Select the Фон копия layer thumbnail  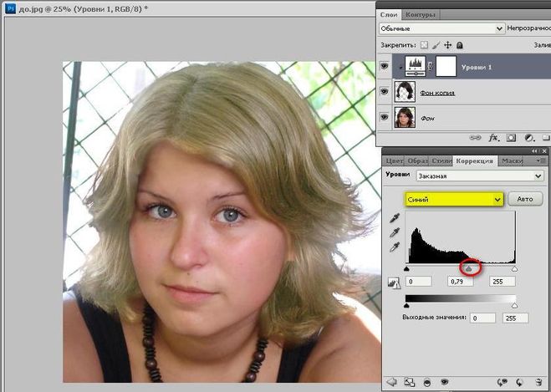[x=405, y=92]
